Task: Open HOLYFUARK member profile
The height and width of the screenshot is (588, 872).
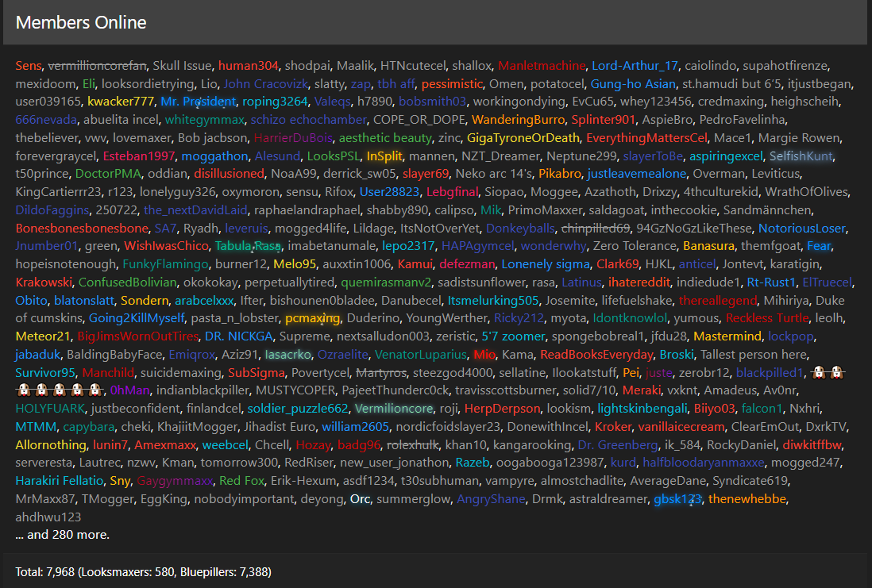Action: click(x=50, y=409)
